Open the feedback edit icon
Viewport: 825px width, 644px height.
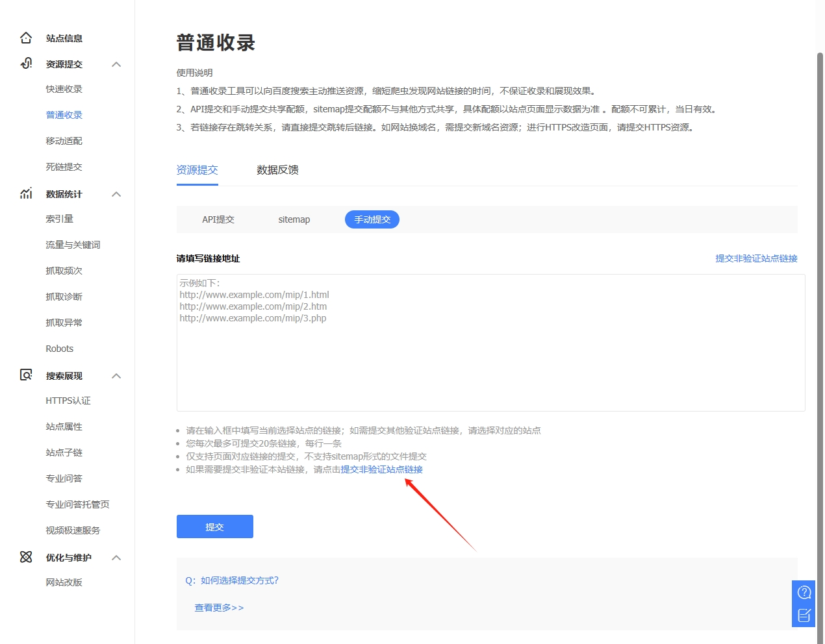[804, 615]
